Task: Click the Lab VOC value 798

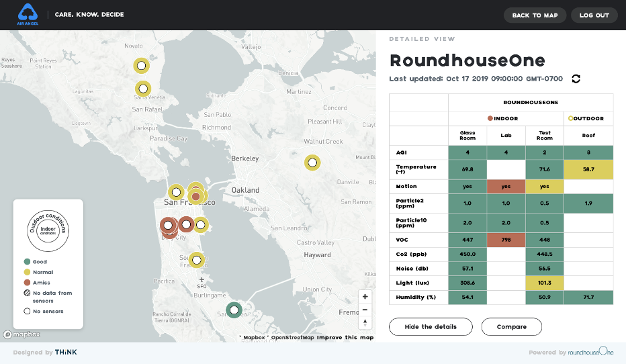Action: pyautogui.click(x=506, y=240)
